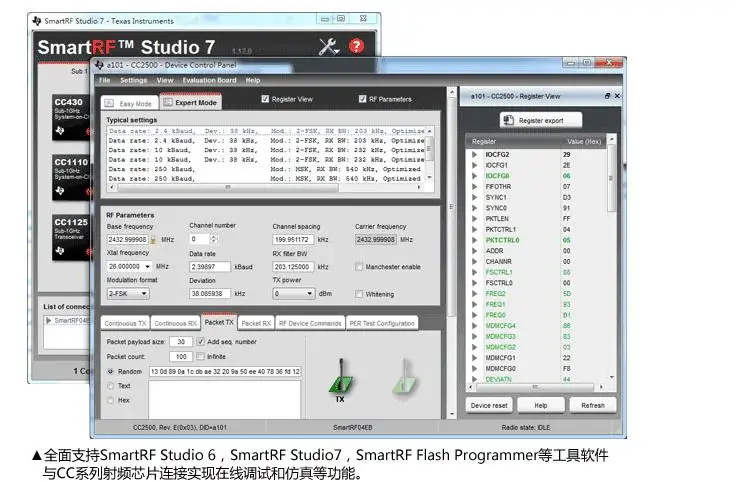Expand the IOCFG2 register row
Image resolution: width=739 pixels, height=482 pixels.
(x=475, y=155)
